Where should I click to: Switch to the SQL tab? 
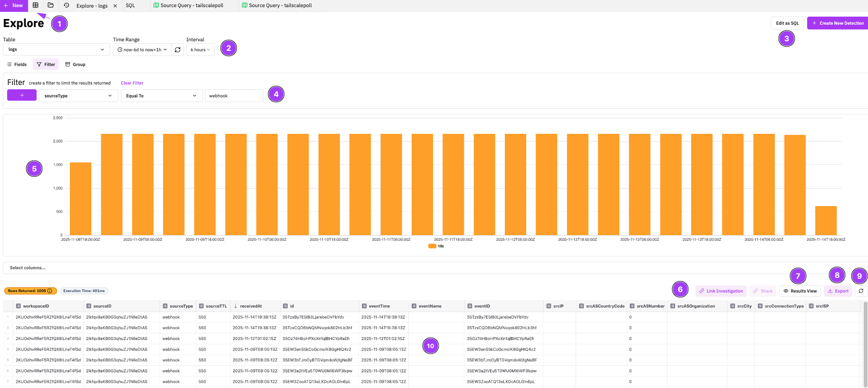pyautogui.click(x=130, y=6)
